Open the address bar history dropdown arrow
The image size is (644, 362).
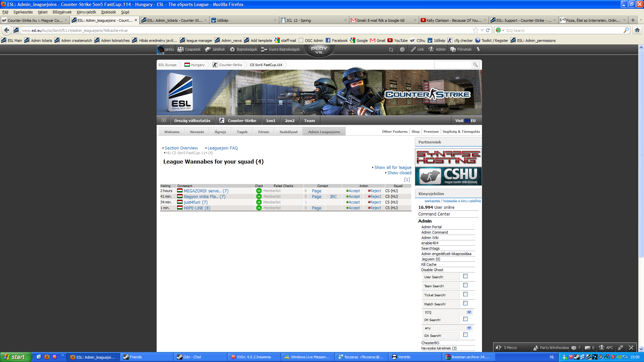[482, 30]
